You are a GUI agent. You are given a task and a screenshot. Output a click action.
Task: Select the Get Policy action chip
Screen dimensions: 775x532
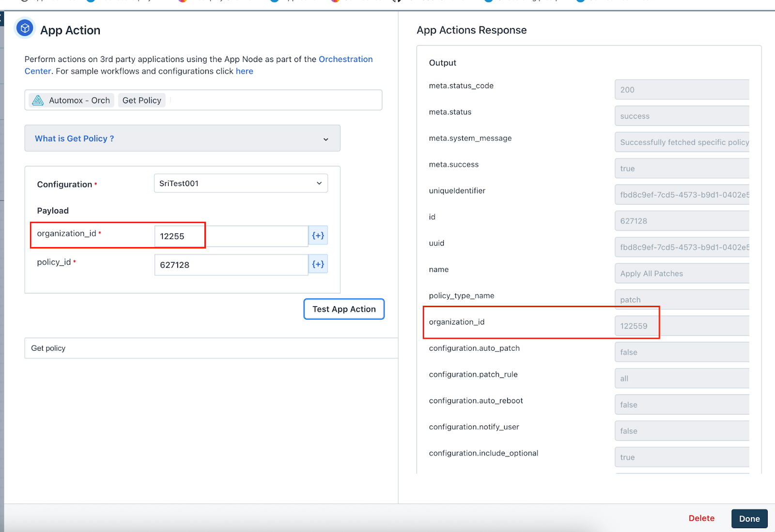(142, 100)
